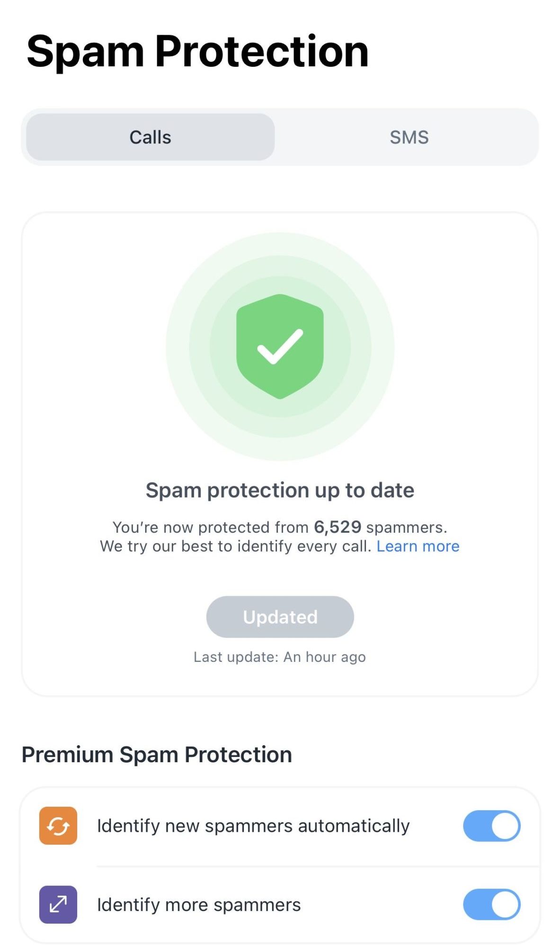The height and width of the screenshot is (945, 560).
Task: Tap Last update: An hour ago text
Action: (x=280, y=657)
